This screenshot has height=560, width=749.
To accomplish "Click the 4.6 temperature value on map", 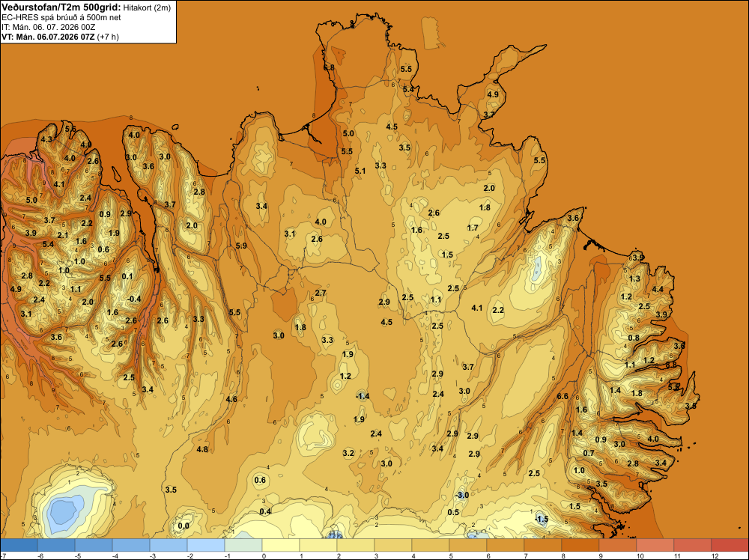I will (231, 399).
